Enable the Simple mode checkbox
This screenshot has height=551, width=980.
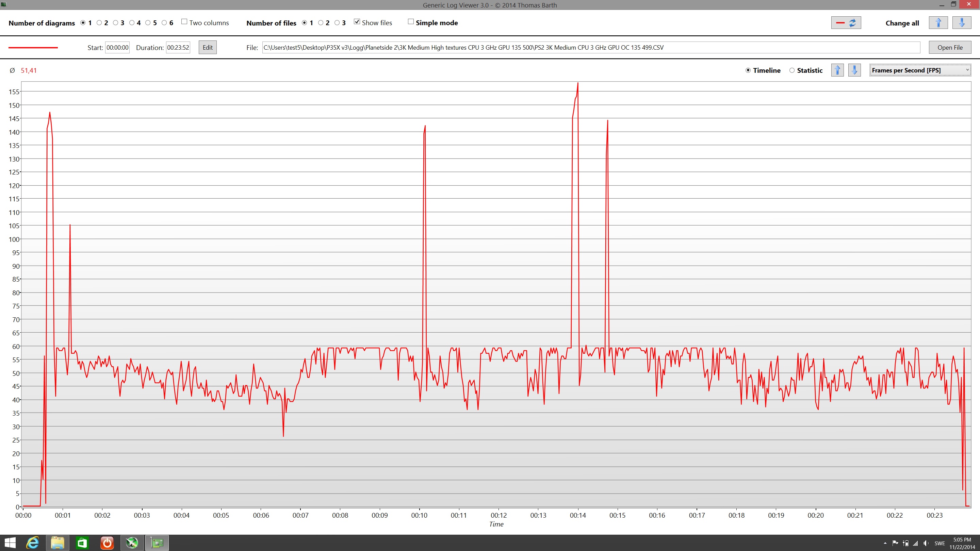pos(411,22)
